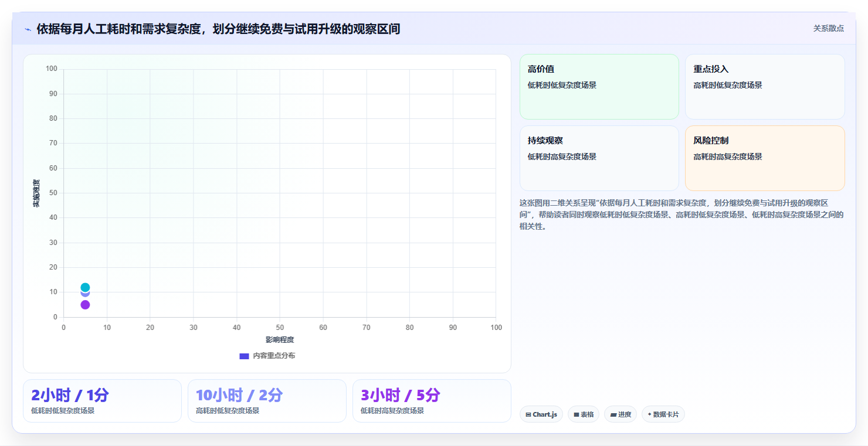Click the 2小时 / 1分 stat card
868x446 pixels.
click(x=102, y=401)
